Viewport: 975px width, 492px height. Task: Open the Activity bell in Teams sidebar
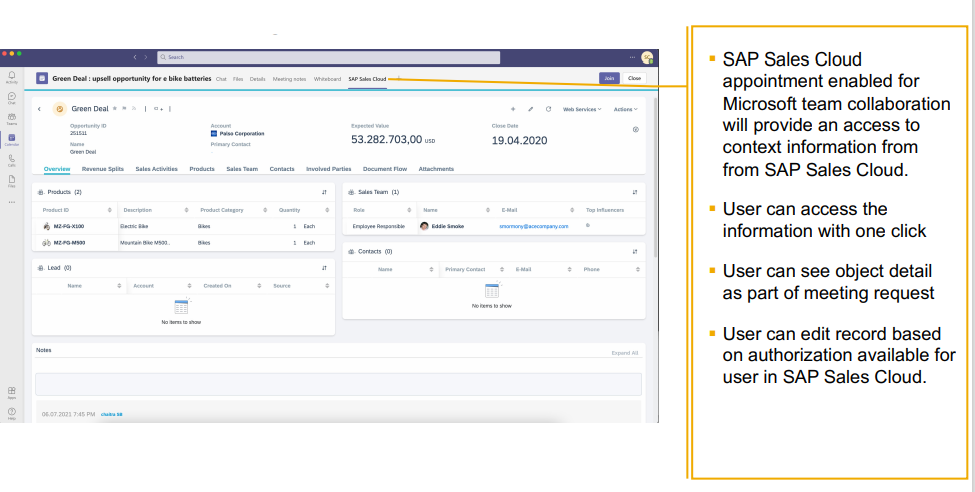coord(11,77)
